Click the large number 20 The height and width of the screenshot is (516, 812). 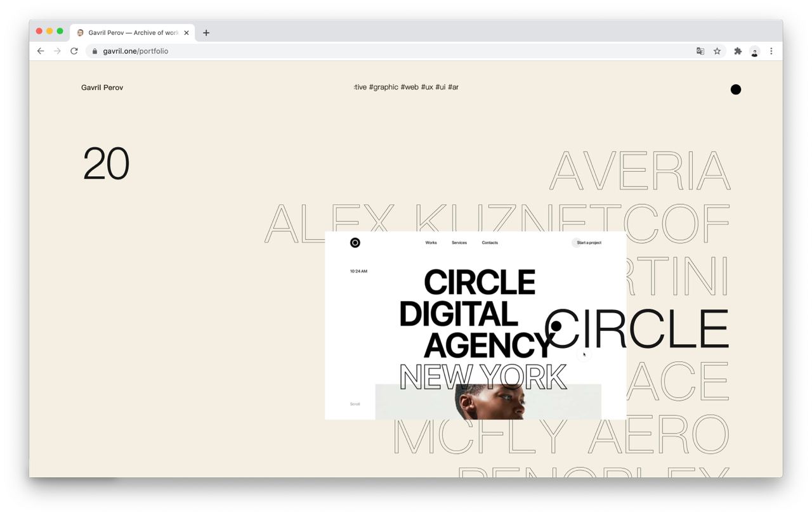tap(106, 164)
